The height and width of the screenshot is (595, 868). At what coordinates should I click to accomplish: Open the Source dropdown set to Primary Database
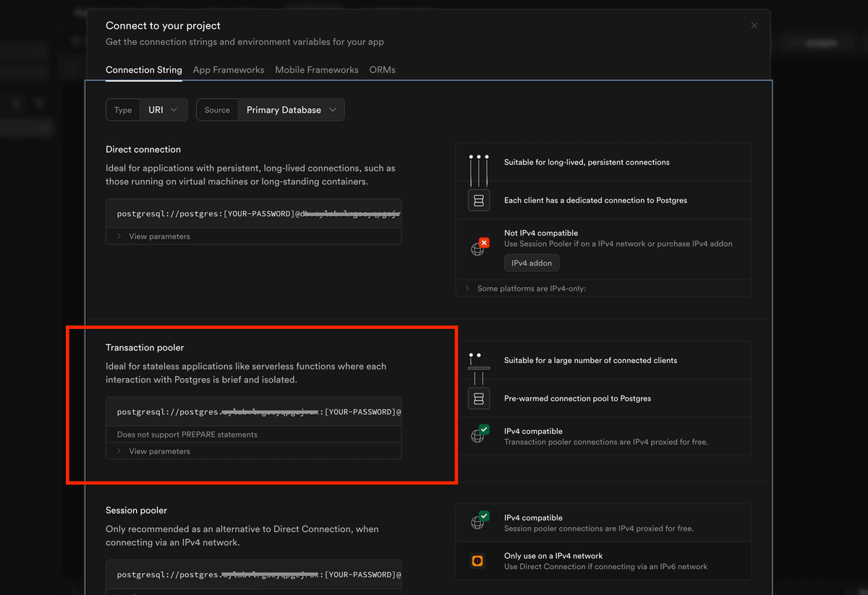[292, 109]
